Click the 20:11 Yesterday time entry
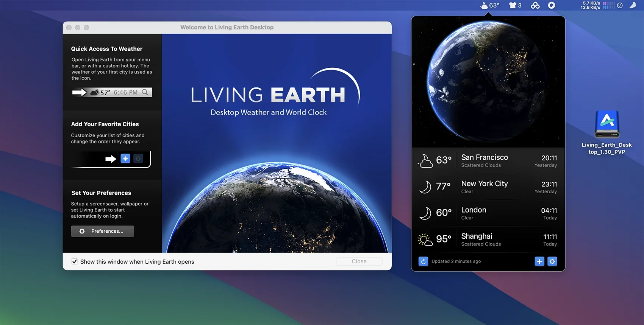This screenshot has height=325, width=644. pos(546,161)
